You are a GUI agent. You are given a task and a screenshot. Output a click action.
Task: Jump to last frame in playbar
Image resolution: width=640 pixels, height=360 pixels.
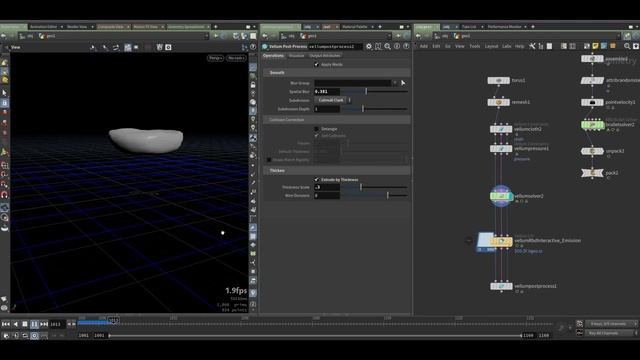(44, 324)
